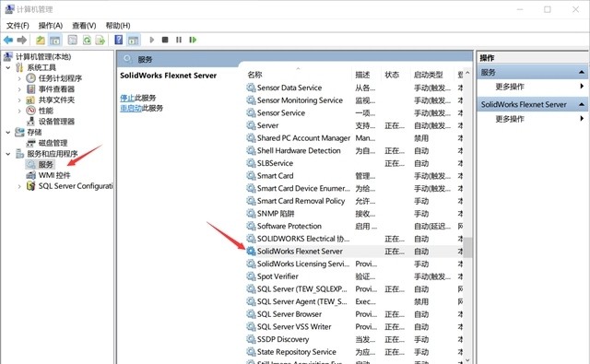Open the 文件(F) menu
Viewport: 590px width, 364px height.
pos(18,26)
